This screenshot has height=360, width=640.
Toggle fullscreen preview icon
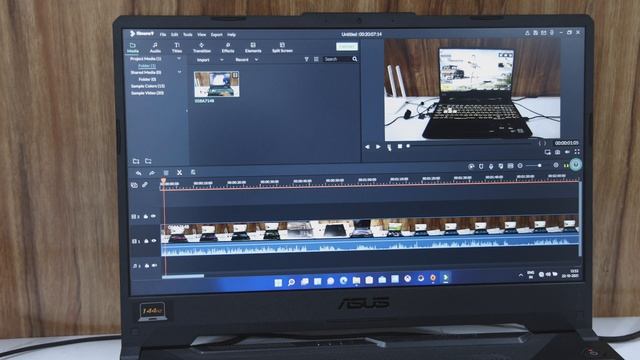[577, 152]
